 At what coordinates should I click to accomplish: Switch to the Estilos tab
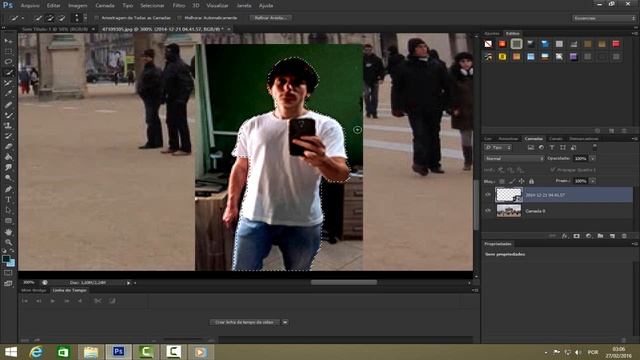click(x=513, y=33)
